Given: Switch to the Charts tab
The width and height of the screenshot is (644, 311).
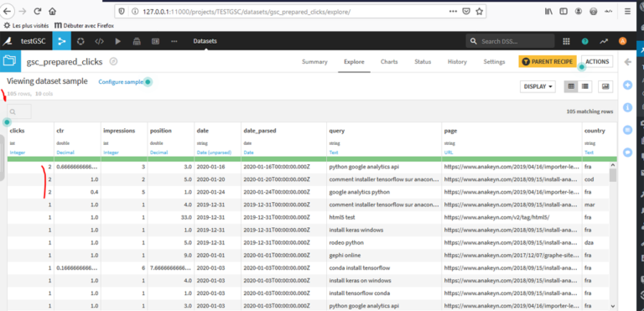Looking at the screenshot, I should click(389, 62).
